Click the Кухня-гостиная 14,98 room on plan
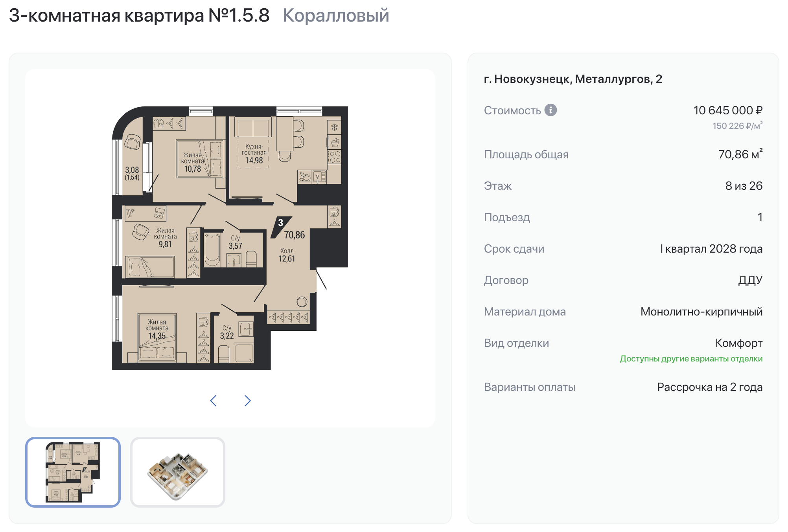The image size is (788, 532). (x=254, y=154)
